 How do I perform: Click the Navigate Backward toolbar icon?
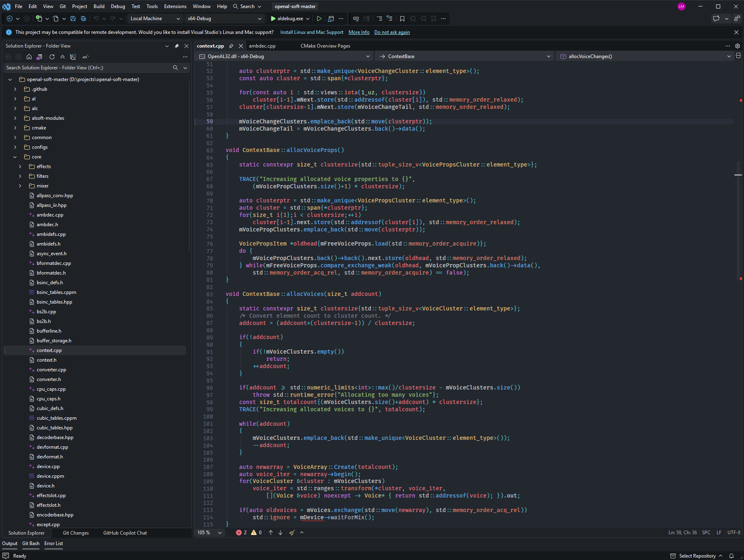(x=10, y=19)
